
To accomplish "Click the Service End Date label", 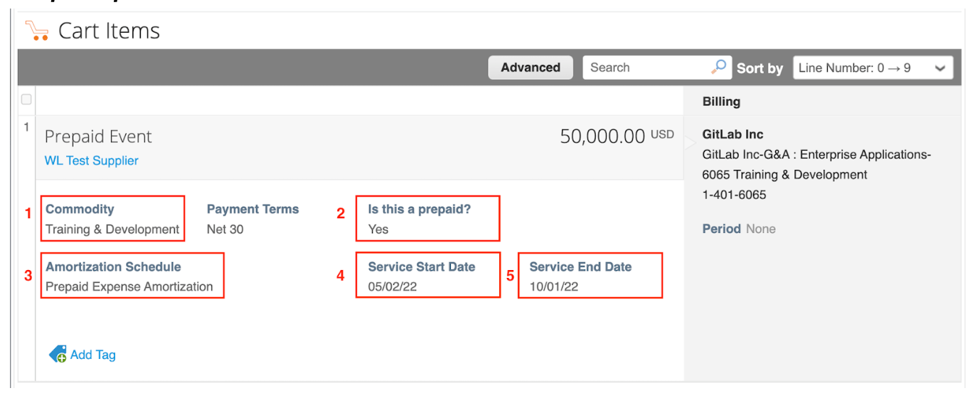I will (580, 267).
